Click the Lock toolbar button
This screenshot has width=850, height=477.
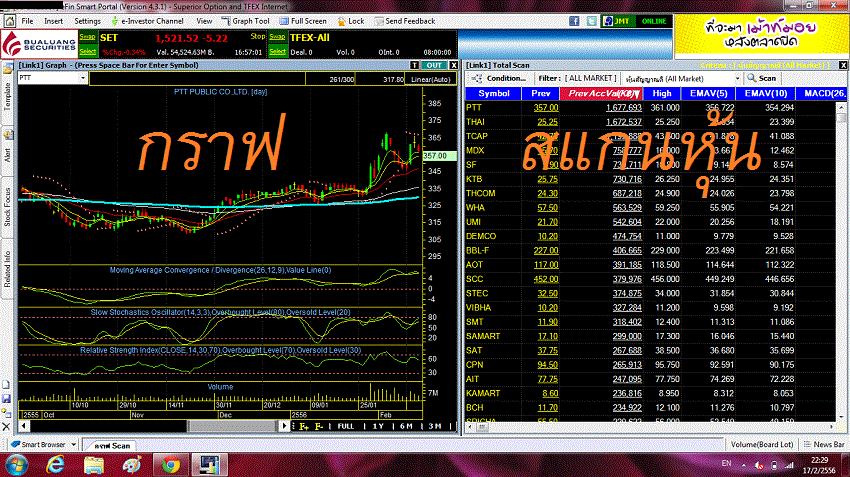pyautogui.click(x=351, y=21)
